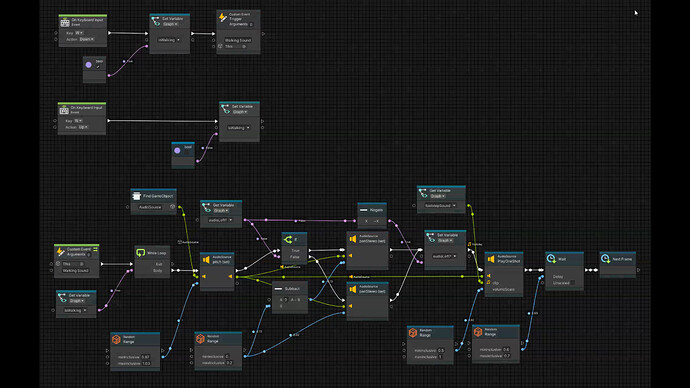Open Graph scope dropdown in isWalking Get Variable
Image resolution: width=690 pixels, height=388 pixels.
76,301
